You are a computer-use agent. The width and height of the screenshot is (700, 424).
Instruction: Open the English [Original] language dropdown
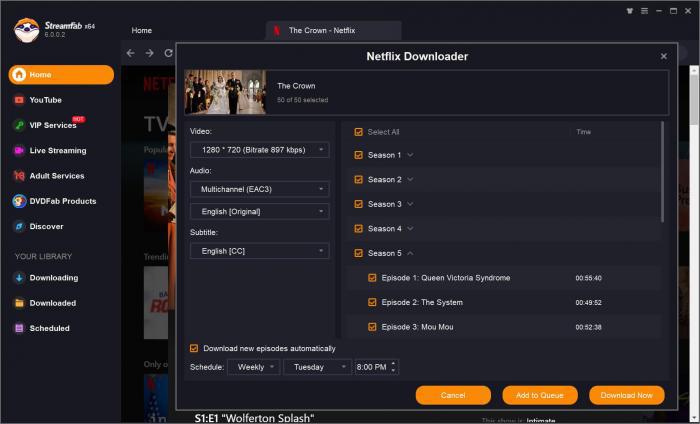coord(260,212)
